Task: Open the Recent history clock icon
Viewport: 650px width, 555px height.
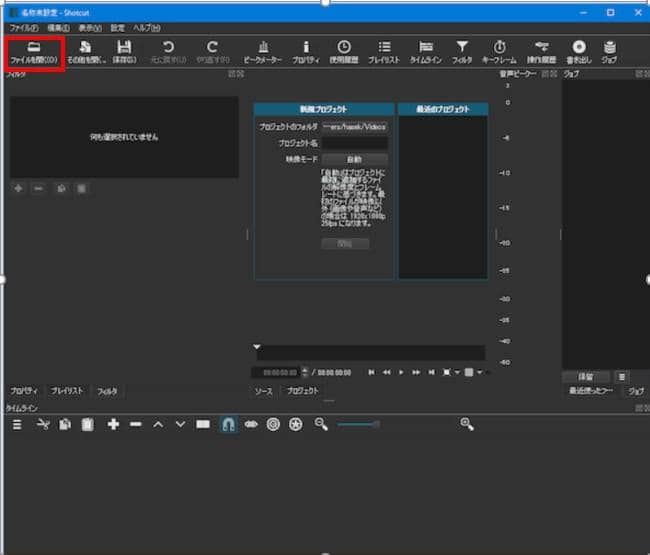Action: coord(344,53)
